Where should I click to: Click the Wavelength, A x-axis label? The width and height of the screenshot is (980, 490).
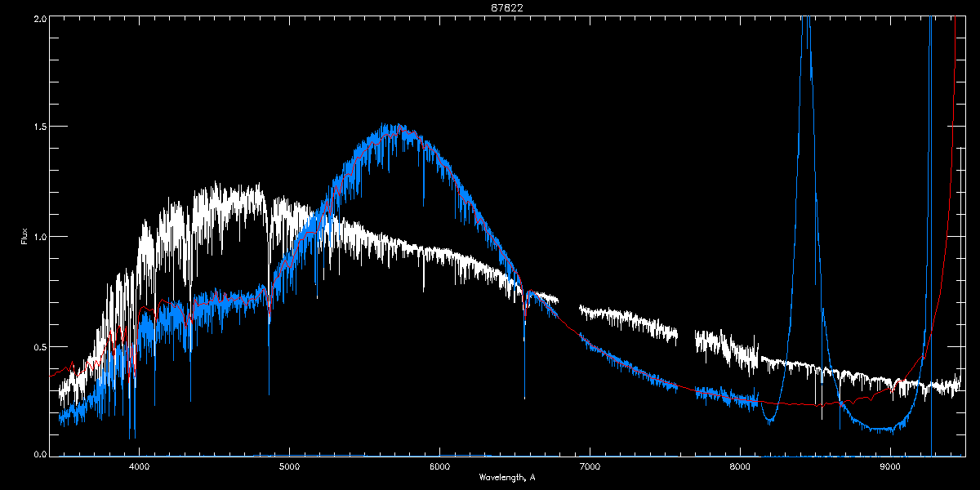[507, 477]
